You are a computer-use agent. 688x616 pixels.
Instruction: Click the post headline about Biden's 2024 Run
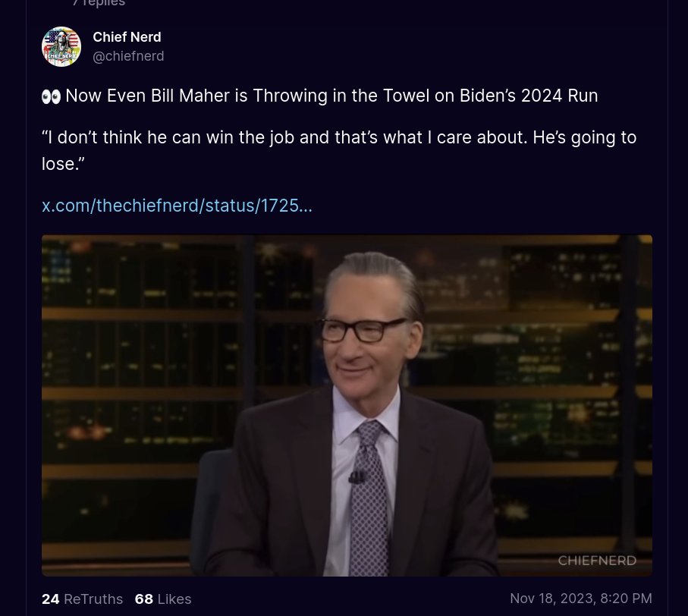331,96
